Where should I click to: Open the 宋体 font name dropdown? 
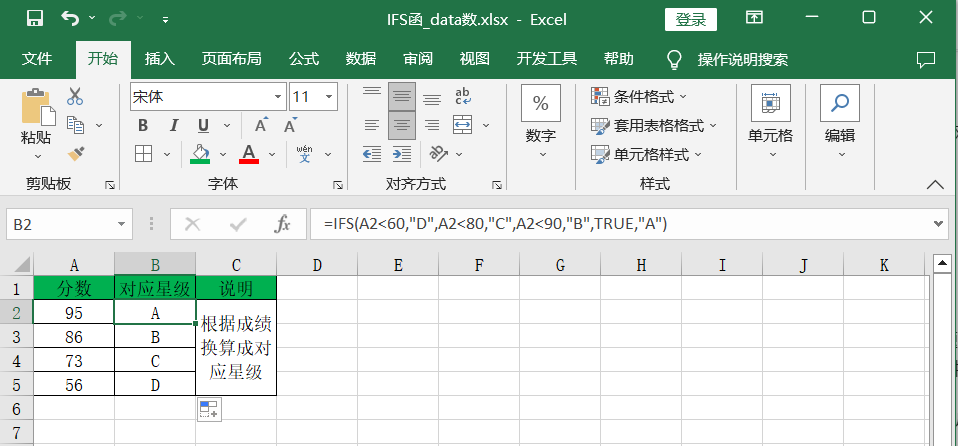click(x=278, y=97)
